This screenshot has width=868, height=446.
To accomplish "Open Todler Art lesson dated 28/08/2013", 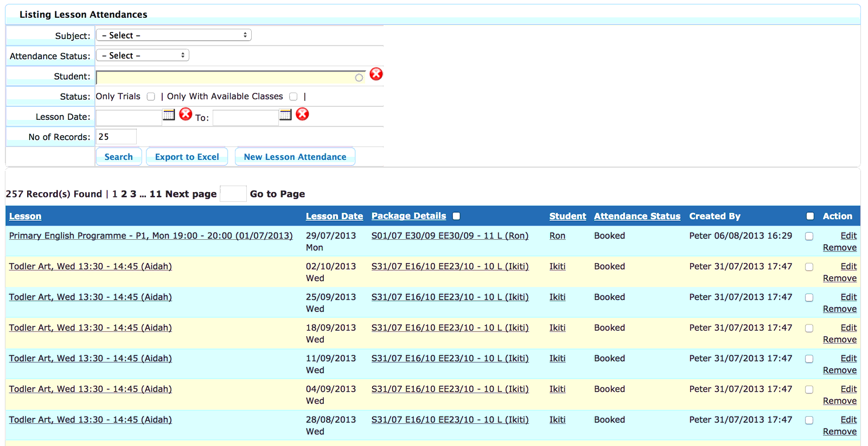I will [91, 419].
